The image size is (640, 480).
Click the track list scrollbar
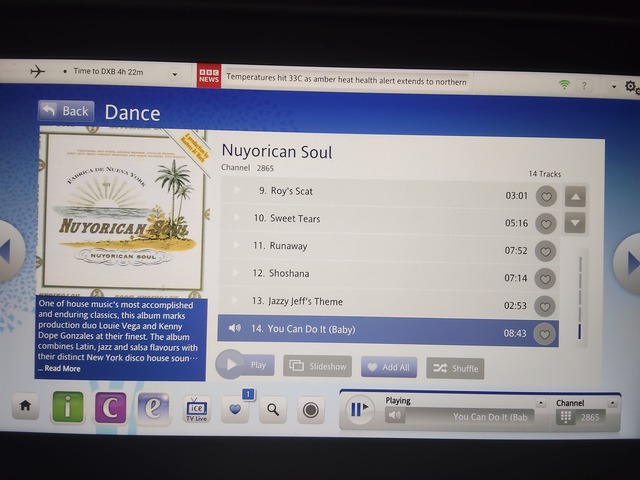[580, 297]
